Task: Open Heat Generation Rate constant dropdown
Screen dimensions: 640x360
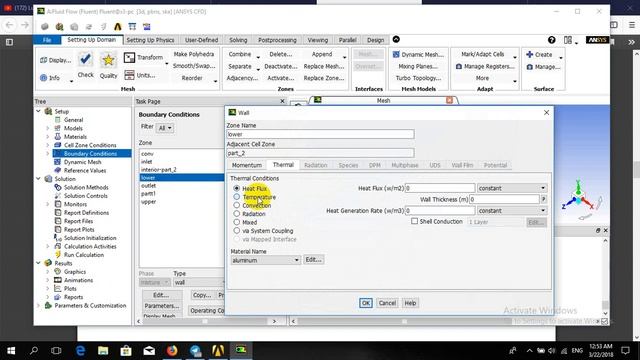Action: 512,211
